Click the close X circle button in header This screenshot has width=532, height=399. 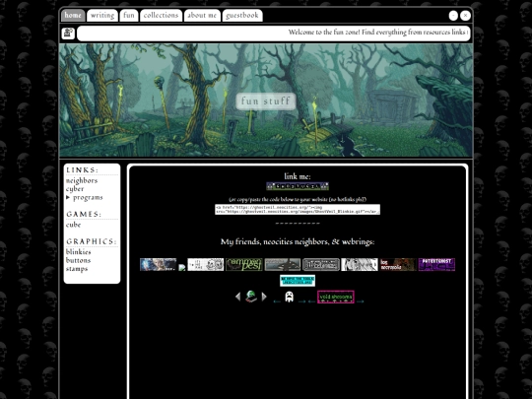tap(465, 16)
